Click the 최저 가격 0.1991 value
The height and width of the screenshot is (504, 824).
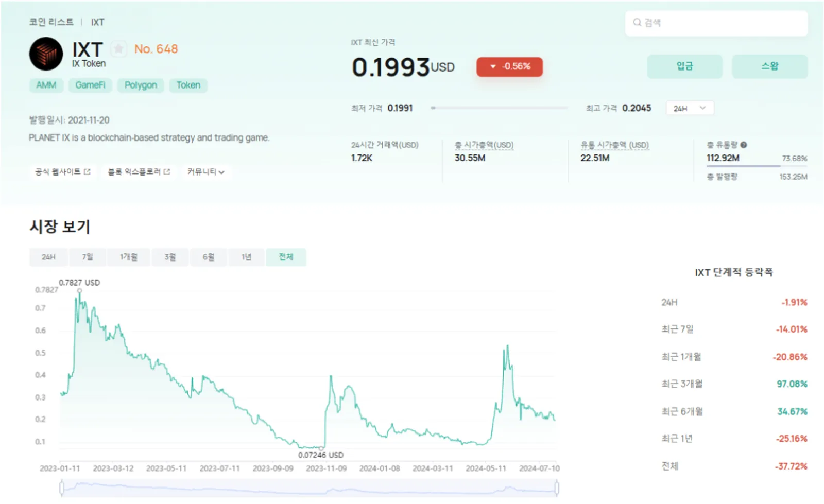coord(400,108)
